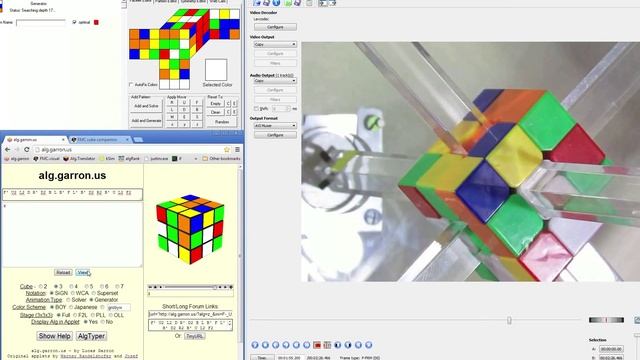Click the Add and Generate button

[x=146, y=121]
